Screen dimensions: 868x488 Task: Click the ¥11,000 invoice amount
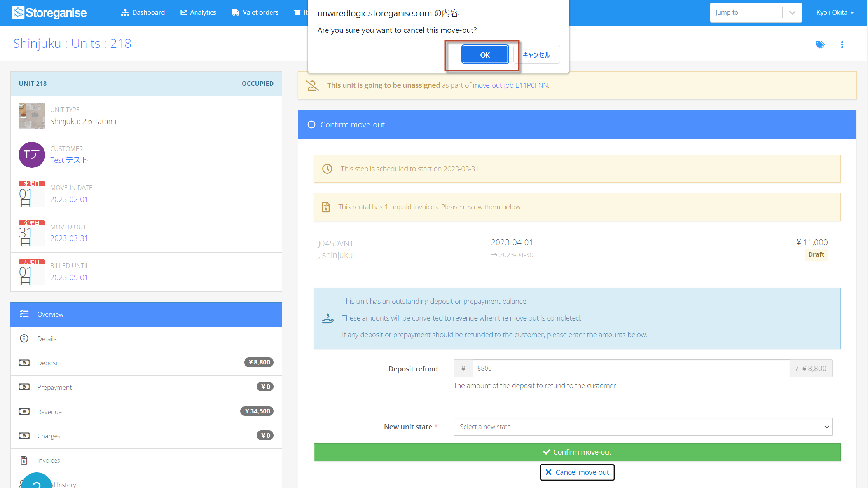pos(812,242)
